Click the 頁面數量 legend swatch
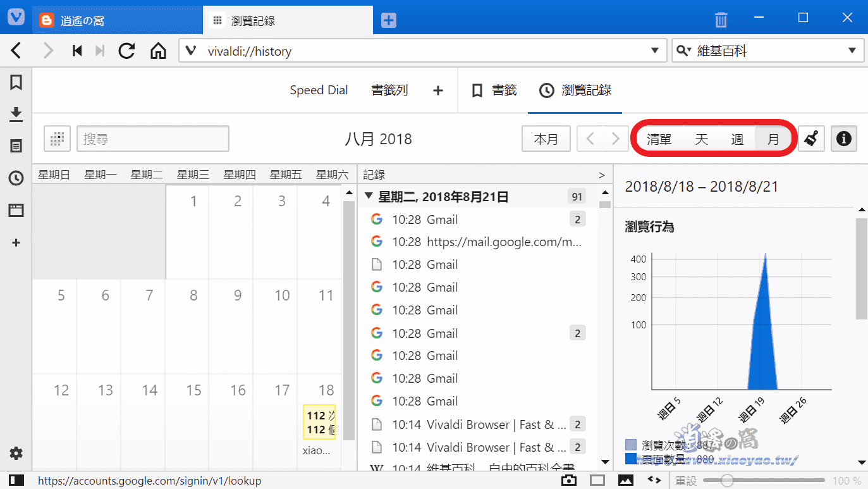 coord(630,459)
